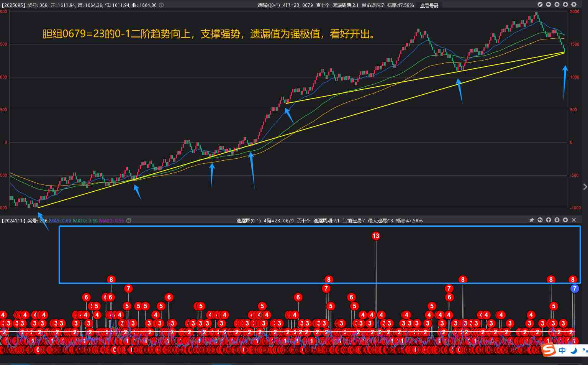Viewport: 588px width, 365px height.
Task: Click the download arrow icon in top chart header
Action: pos(565,5)
